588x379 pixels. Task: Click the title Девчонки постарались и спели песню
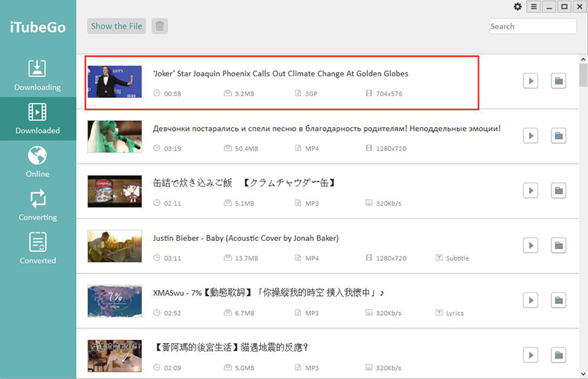click(326, 129)
